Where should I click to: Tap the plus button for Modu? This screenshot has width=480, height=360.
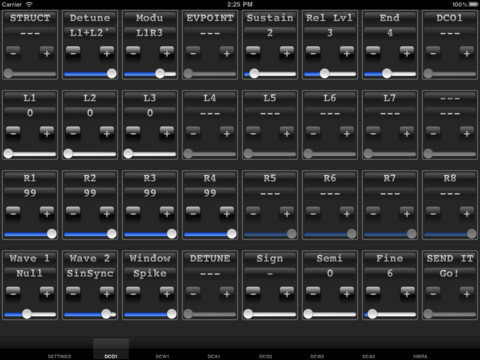167,52
